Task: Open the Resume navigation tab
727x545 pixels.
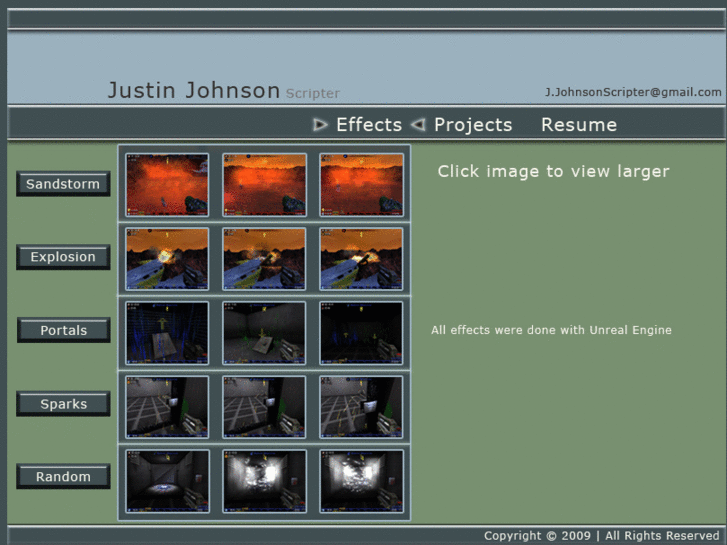Action: (x=579, y=125)
